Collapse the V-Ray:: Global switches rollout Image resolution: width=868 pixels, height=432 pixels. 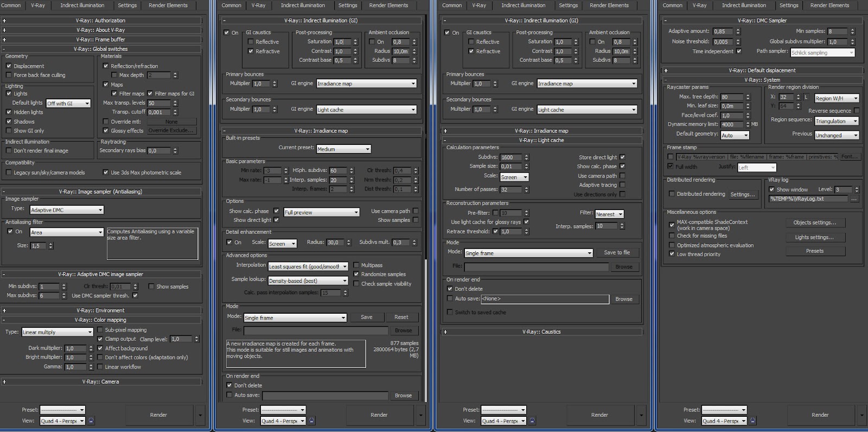click(x=101, y=49)
